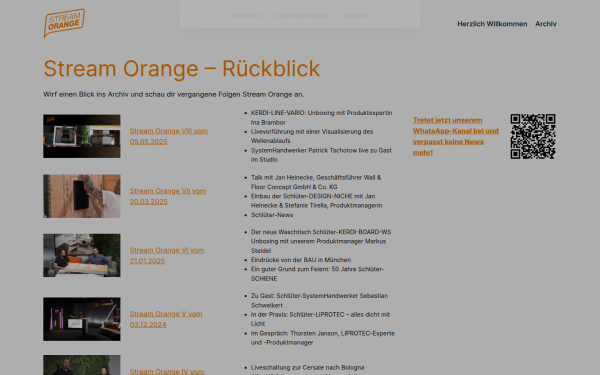Open Stream Orange VII vom 20.03.2025 link
Image resolution: width=600 pixels, height=375 pixels.
point(168,196)
